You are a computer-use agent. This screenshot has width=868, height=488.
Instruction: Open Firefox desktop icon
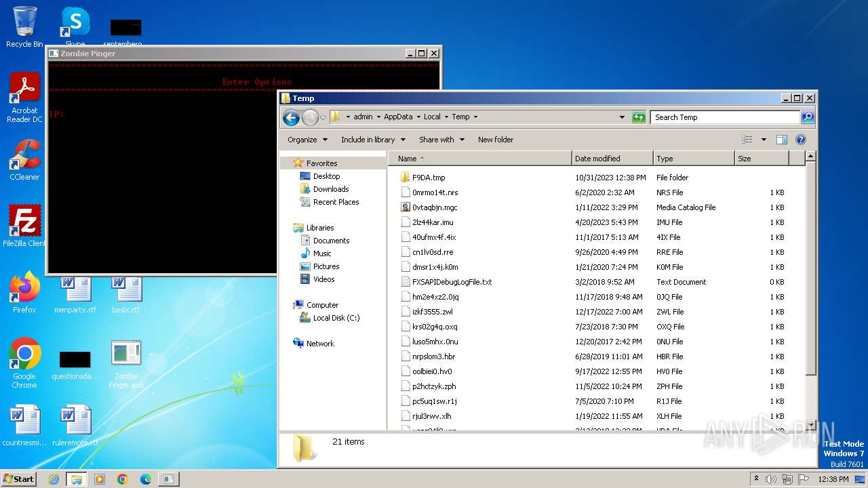point(24,293)
